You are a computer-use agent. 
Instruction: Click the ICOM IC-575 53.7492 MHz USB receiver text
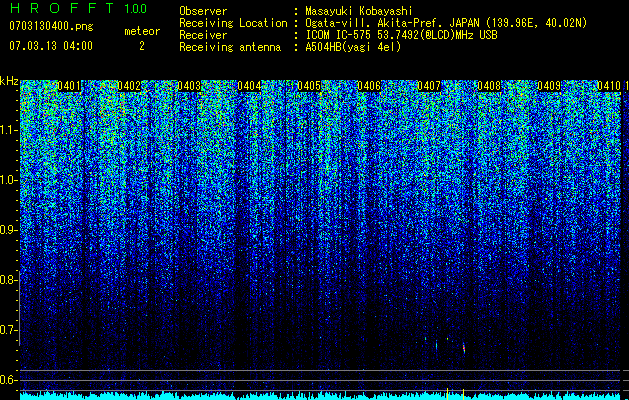pos(401,35)
